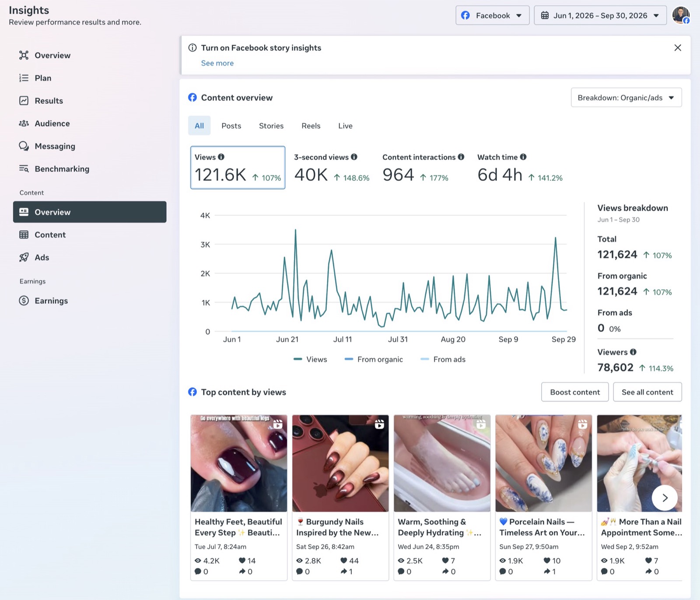Click info icon next to Viewers
This screenshot has width=700, height=600.
click(633, 352)
